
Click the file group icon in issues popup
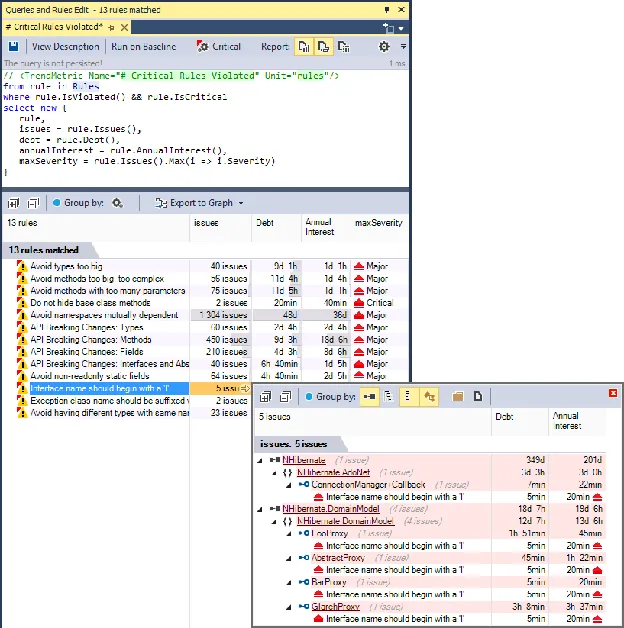[x=478, y=397]
